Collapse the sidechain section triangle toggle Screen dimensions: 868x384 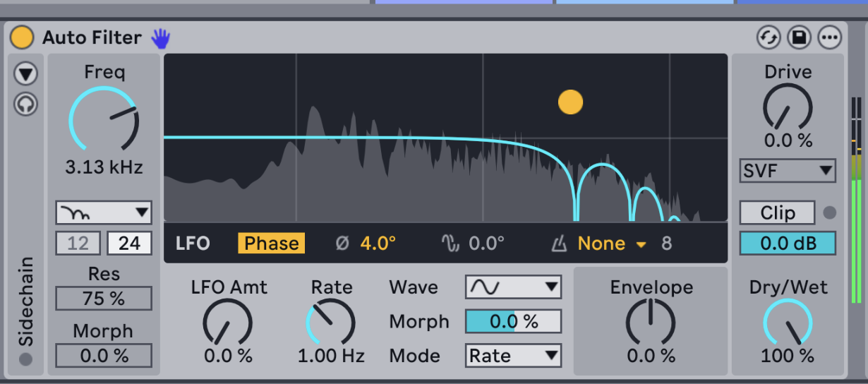click(x=26, y=73)
